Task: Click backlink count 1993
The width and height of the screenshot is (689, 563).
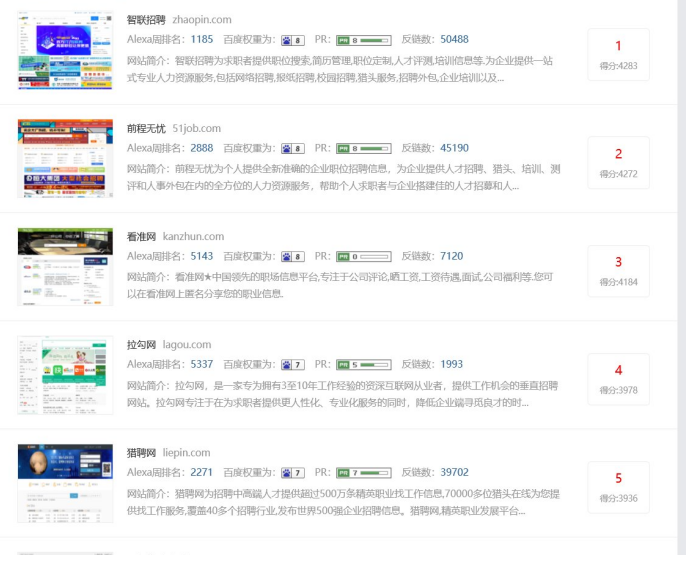Action: coord(452,364)
